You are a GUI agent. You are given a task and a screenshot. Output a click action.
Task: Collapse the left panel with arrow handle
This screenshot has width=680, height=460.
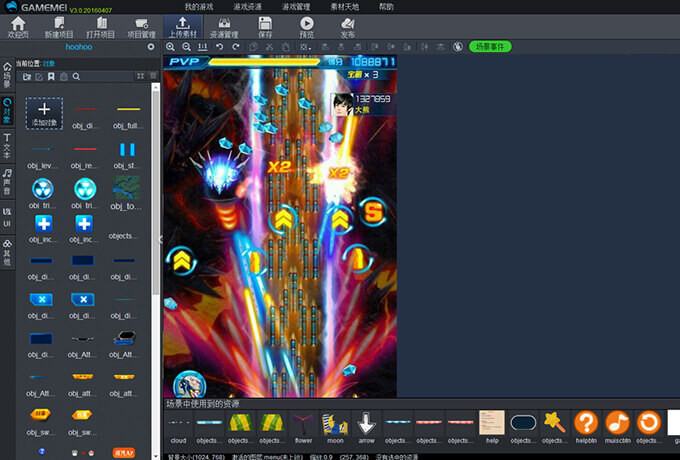point(160,239)
